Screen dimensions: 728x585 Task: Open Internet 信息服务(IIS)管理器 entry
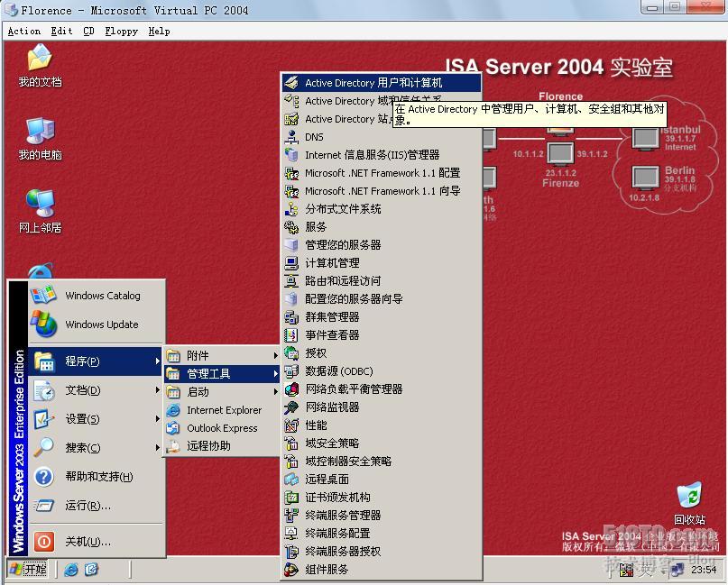pyautogui.click(x=382, y=155)
